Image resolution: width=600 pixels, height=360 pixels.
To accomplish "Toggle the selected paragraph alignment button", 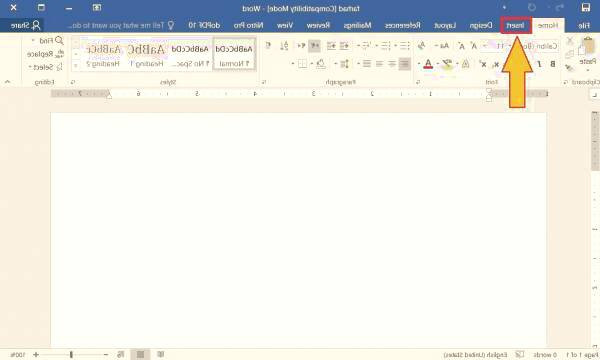I will point(404,64).
